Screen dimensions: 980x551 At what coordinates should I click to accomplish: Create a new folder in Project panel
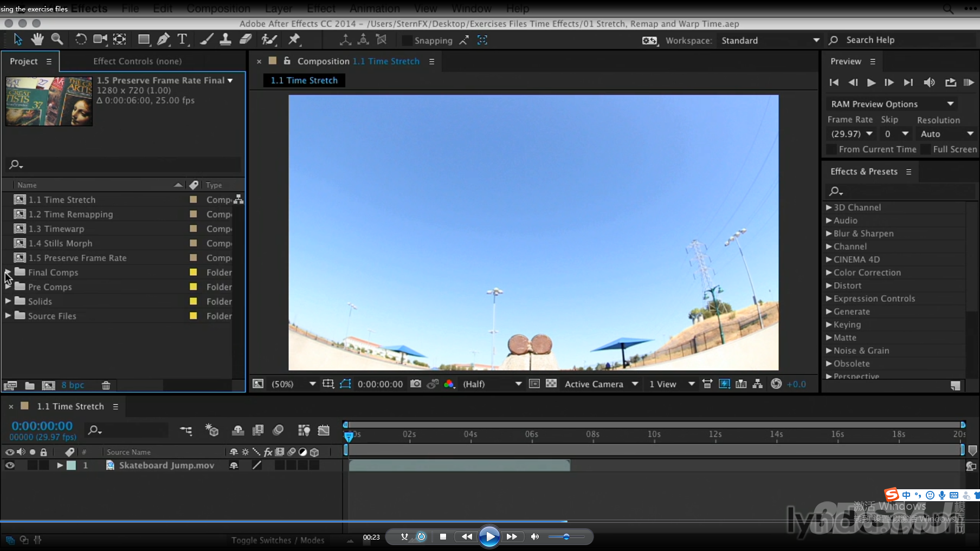[30, 385]
